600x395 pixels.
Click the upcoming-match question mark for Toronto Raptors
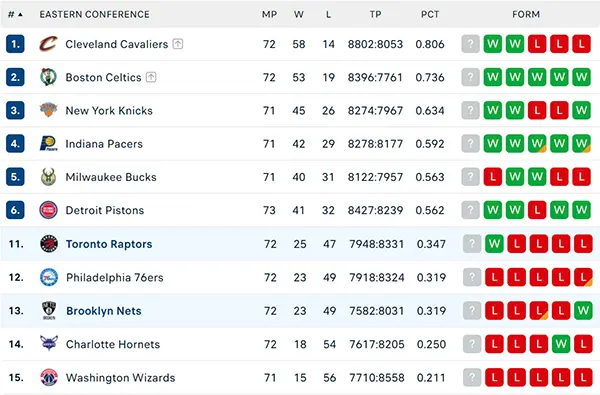(x=472, y=244)
